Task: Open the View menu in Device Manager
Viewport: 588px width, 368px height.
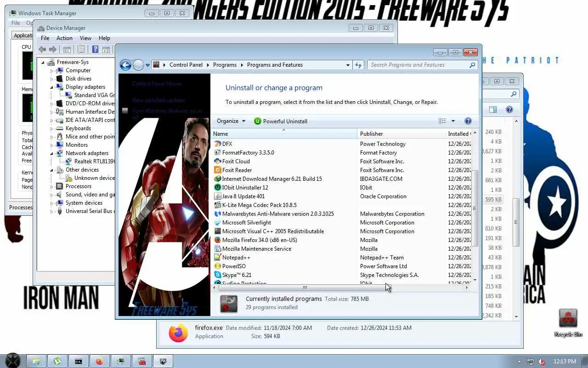Action: pos(85,38)
